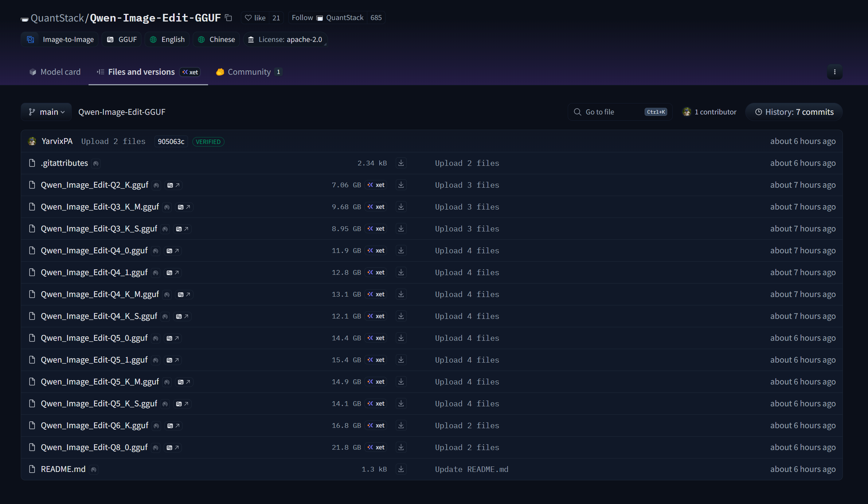
Task: Click the Qwen-Image-Edit-GGUF breadcrumb path
Action: [x=122, y=112]
